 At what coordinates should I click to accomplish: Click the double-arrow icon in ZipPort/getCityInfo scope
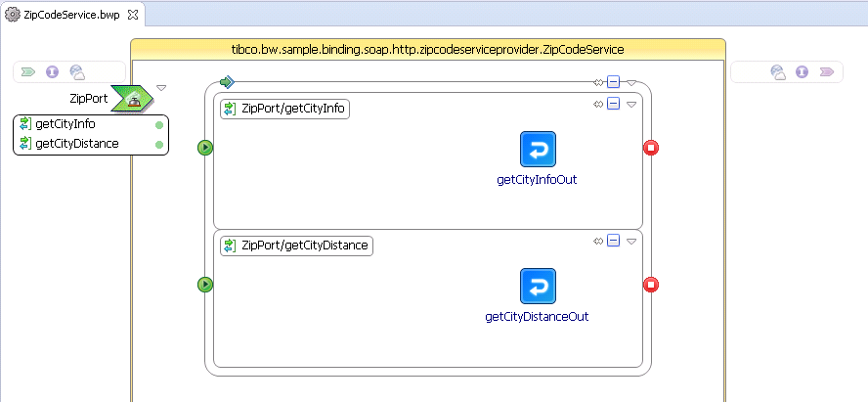pyautogui.click(x=598, y=104)
